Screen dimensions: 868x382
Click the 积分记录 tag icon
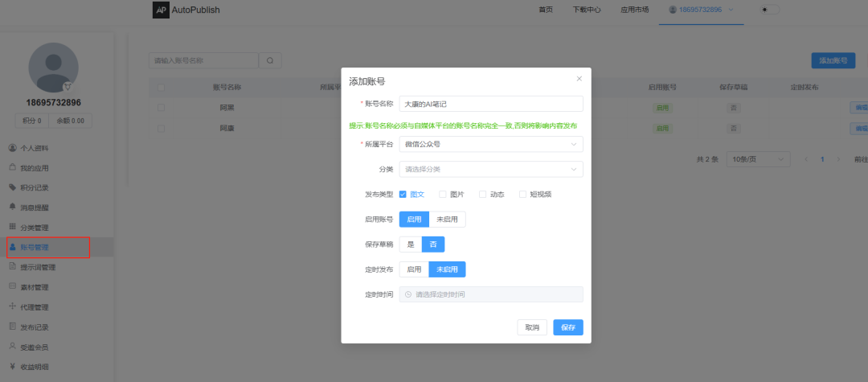coord(13,187)
